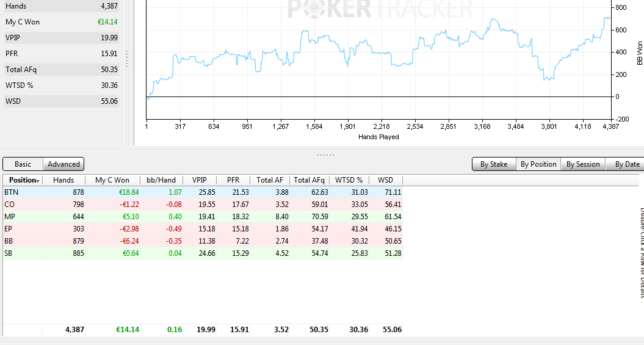
Task: Click the 71.11 WSD cell
Action: pyautogui.click(x=393, y=192)
